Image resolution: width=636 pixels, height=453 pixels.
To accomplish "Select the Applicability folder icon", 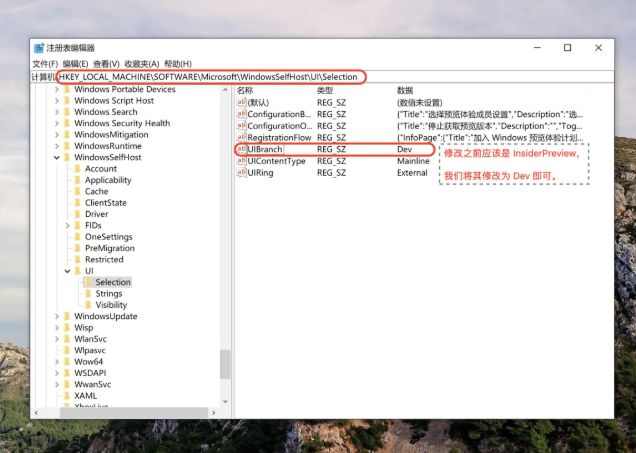I will pos(78,180).
